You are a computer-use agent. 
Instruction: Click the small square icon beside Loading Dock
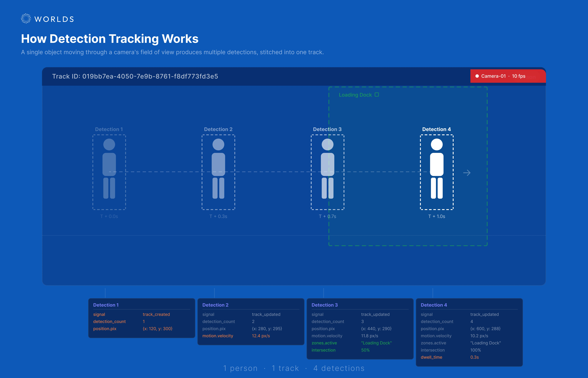pos(377,94)
